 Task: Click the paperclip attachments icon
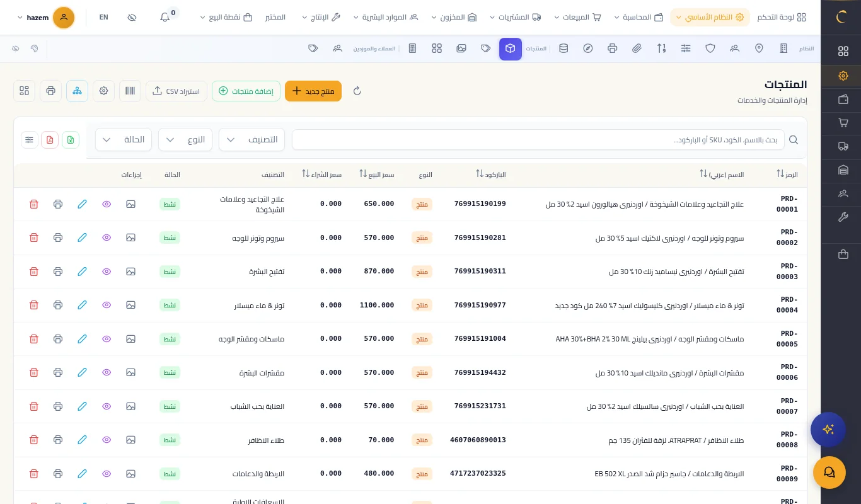click(637, 49)
